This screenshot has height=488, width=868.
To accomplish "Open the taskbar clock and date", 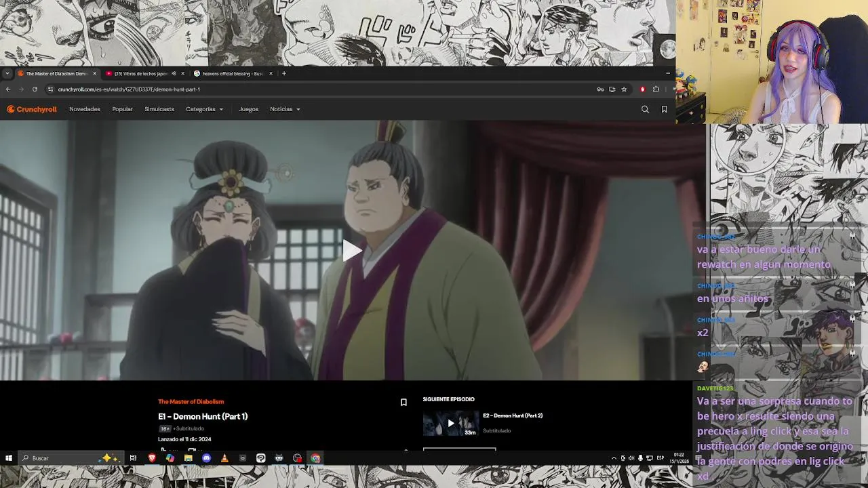I will pyautogui.click(x=679, y=458).
